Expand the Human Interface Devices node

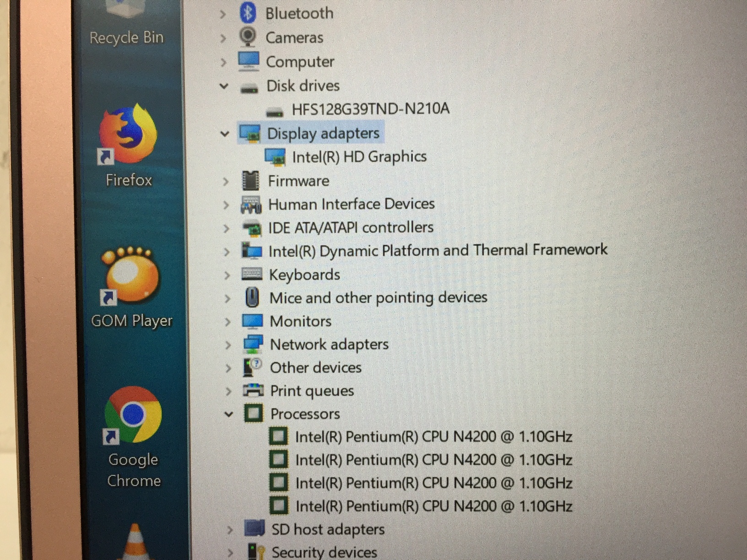226,205
